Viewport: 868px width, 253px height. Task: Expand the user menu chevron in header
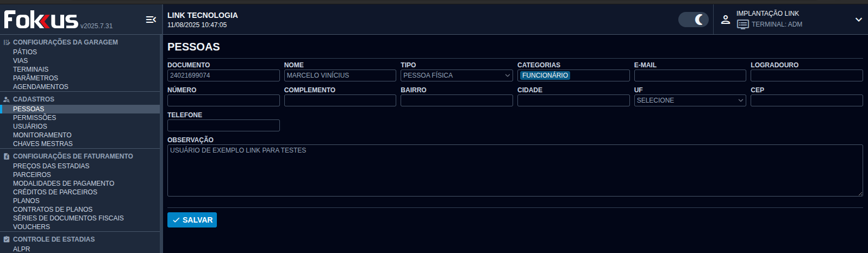click(858, 20)
